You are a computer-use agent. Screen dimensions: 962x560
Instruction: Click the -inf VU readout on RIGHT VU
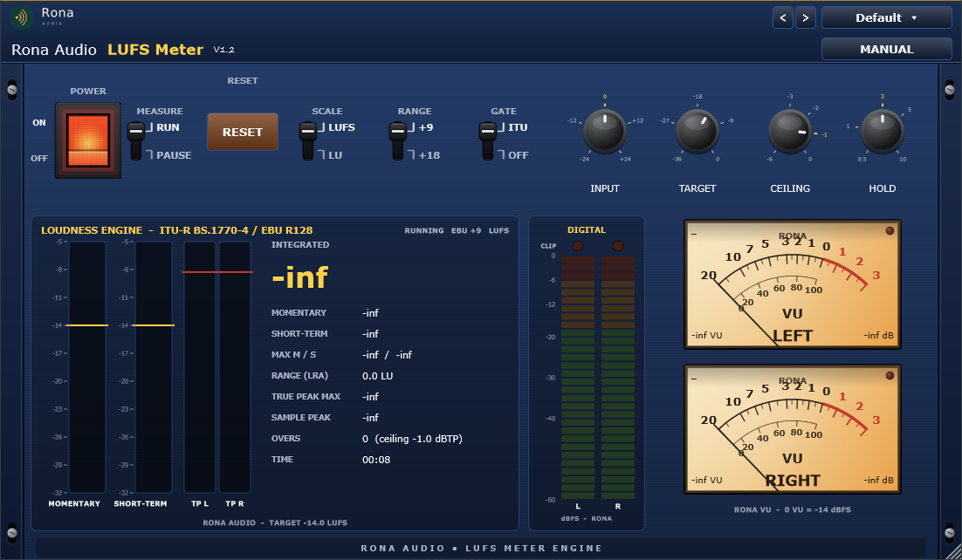(707, 481)
